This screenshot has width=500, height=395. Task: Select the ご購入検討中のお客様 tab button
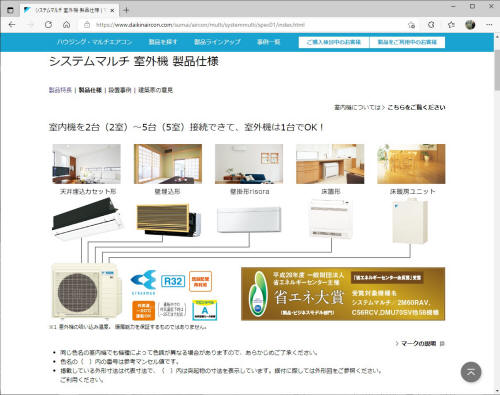point(334,42)
